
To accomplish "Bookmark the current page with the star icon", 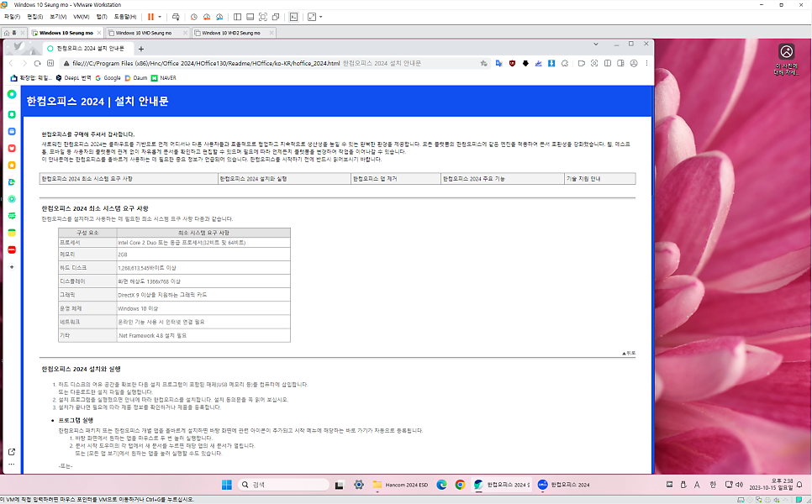I will pos(483,62).
